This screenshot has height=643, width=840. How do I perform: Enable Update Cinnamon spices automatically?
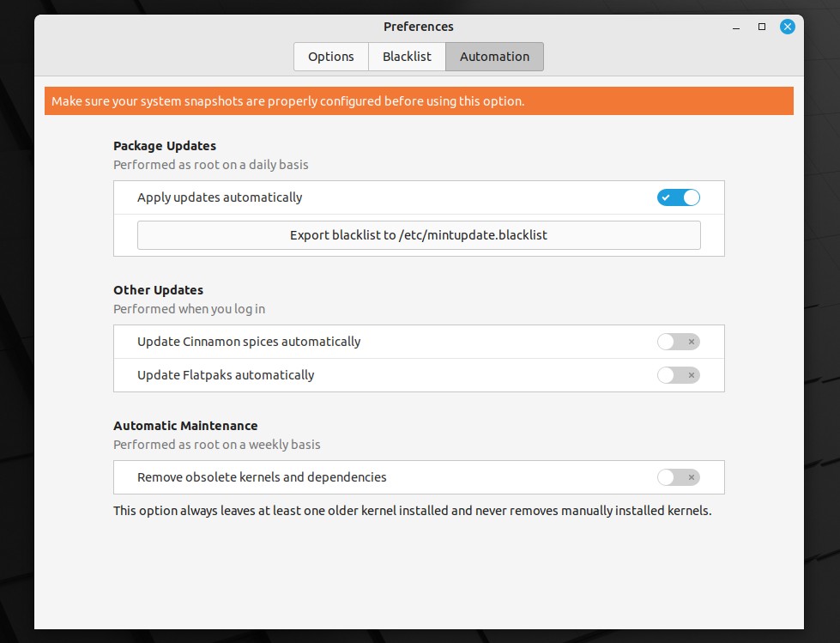coord(678,342)
